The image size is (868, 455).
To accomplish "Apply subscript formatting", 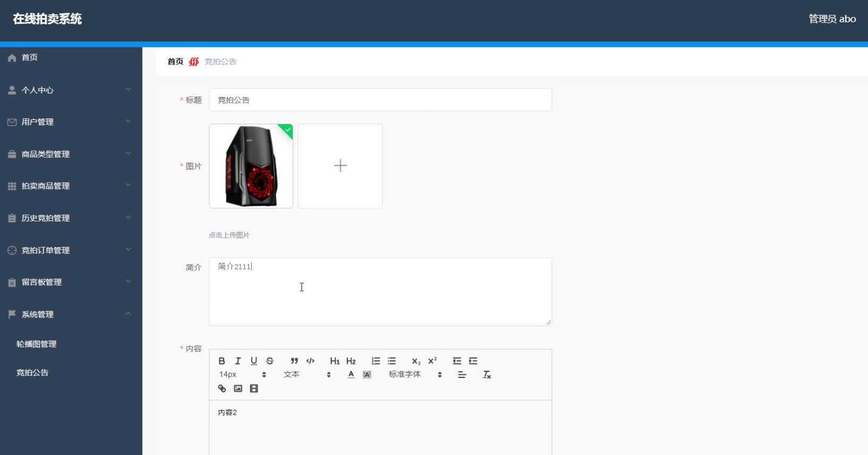I will [x=416, y=361].
